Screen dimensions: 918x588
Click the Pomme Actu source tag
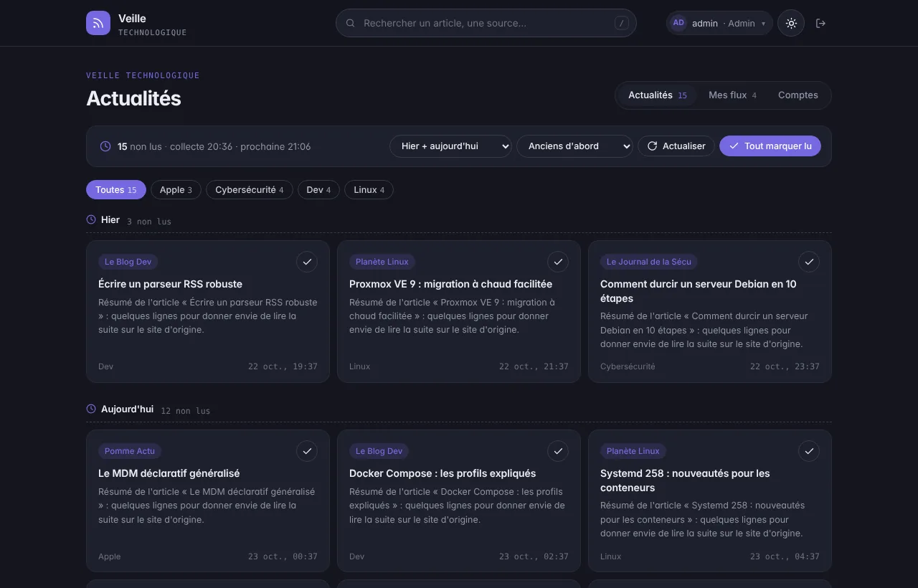pyautogui.click(x=130, y=451)
